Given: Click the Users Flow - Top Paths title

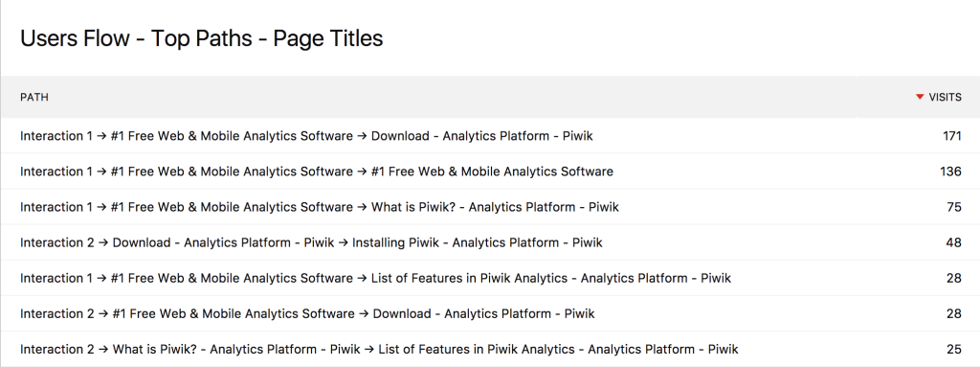Looking at the screenshot, I should (x=201, y=38).
